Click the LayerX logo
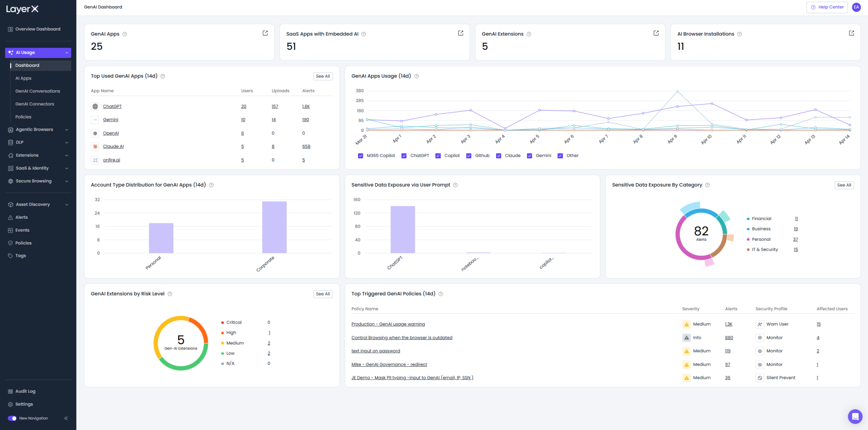This screenshot has width=868, height=430. click(22, 9)
